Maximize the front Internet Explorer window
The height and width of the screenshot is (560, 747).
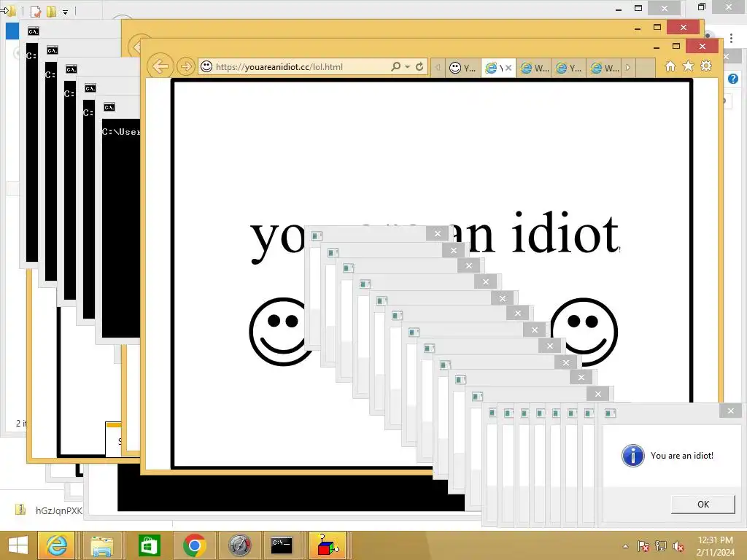tap(676, 46)
